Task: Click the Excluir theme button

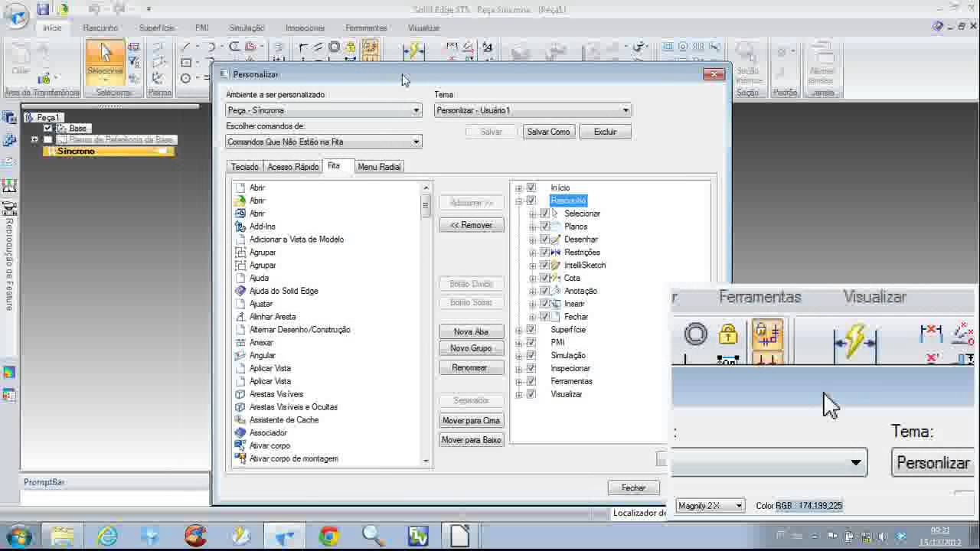Action: tap(605, 132)
